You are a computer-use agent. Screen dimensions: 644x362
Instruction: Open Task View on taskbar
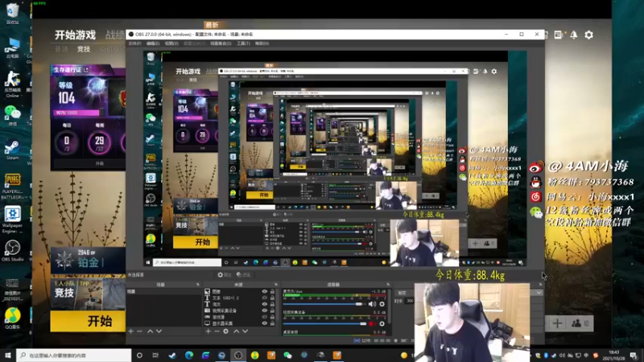[x=155, y=355]
